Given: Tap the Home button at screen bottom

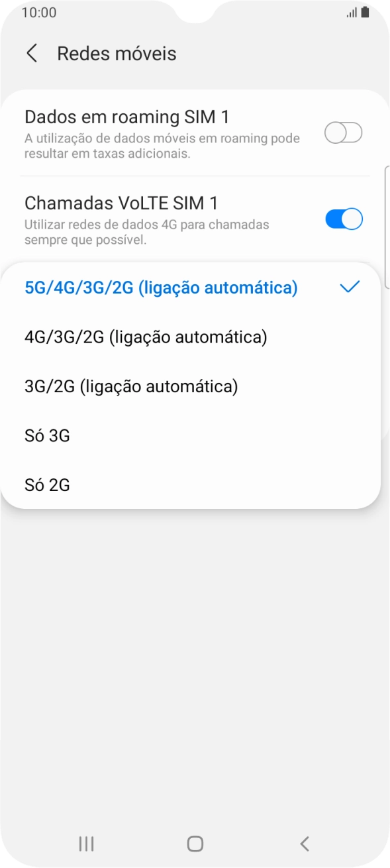Looking at the screenshot, I should (195, 843).
